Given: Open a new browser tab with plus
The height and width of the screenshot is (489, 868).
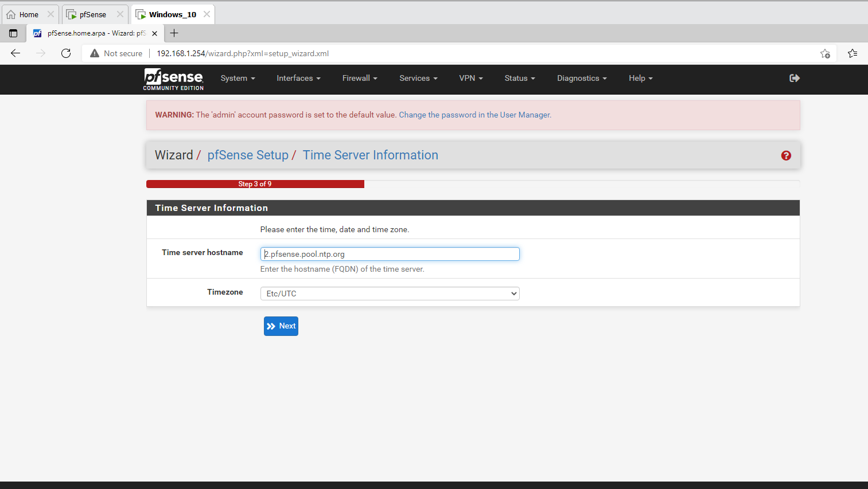Looking at the screenshot, I should pos(174,33).
